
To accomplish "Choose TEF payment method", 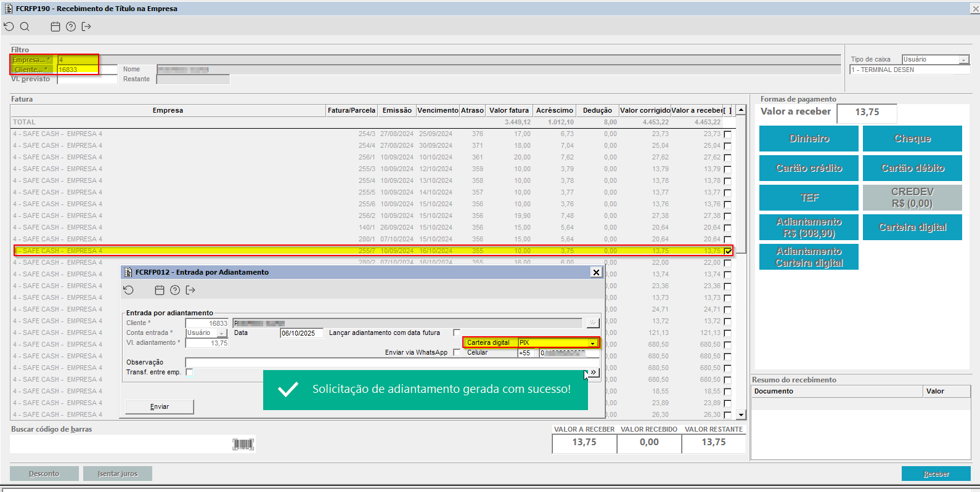I will click(x=809, y=198).
